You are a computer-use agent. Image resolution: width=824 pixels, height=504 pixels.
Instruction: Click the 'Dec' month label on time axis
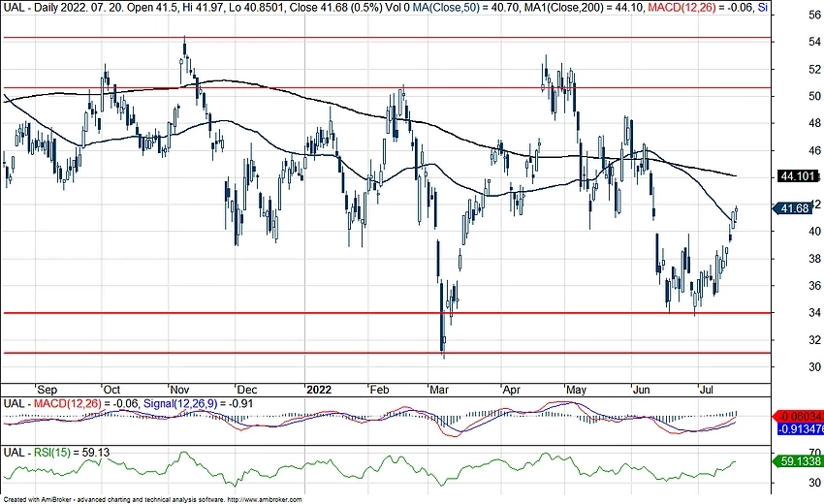(247, 390)
